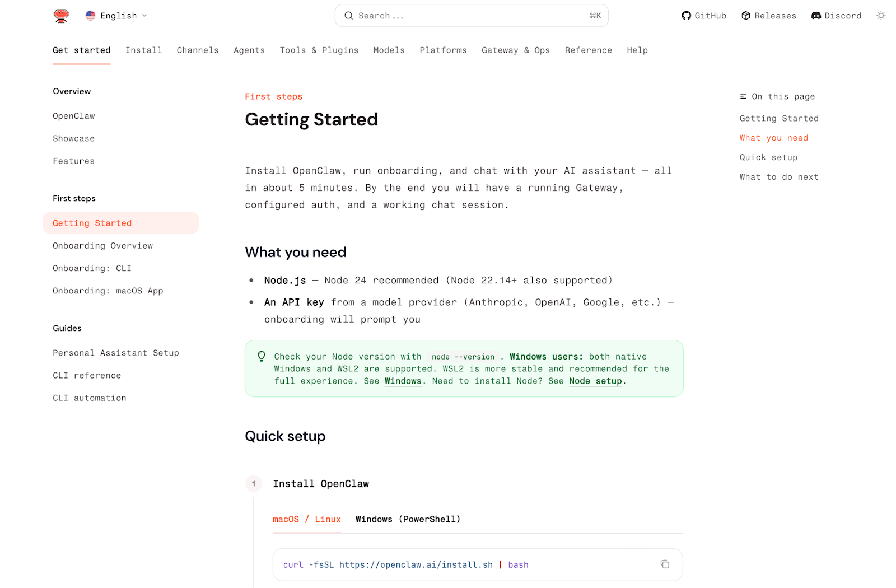Copy the curl install command
This screenshot has width=896, height=588.
(x=665, y=564)
